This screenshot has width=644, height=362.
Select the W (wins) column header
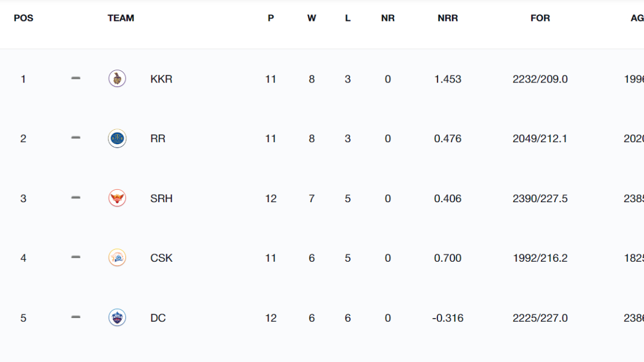coord(311,18)
